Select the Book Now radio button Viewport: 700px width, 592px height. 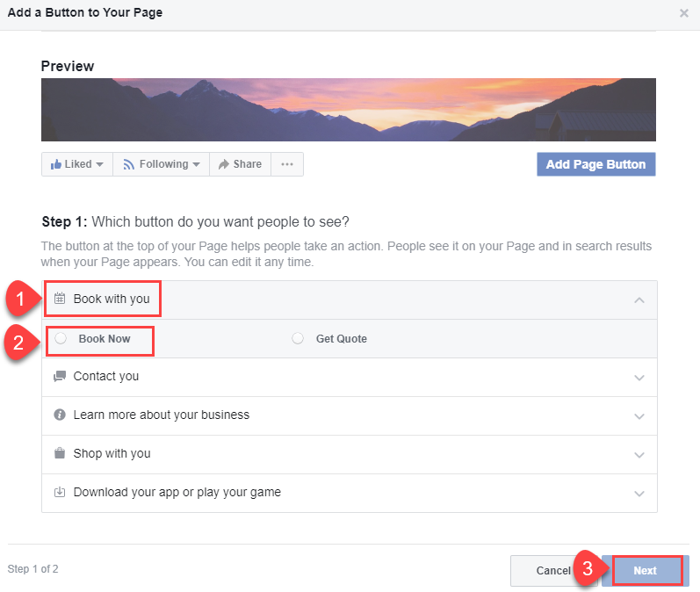(61, 338)
